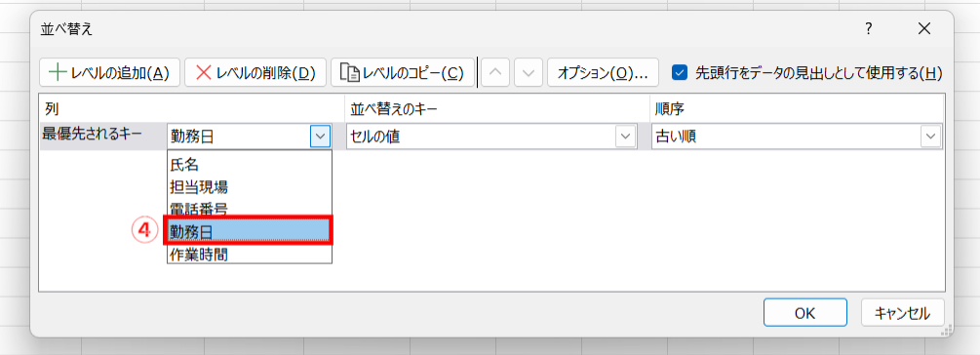Click the キャンセル button
Viewport: 980px width, 355px height.
[903, 312]
